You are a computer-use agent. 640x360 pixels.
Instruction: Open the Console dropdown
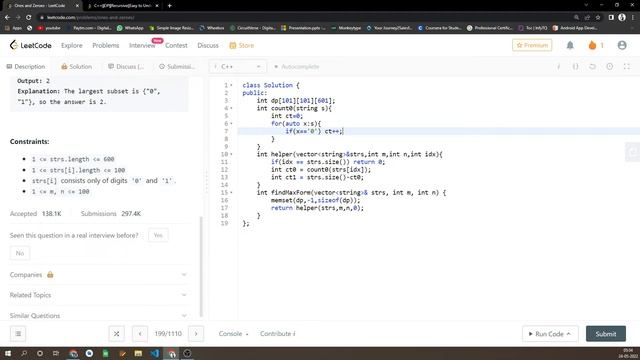[x=233, y=333]
